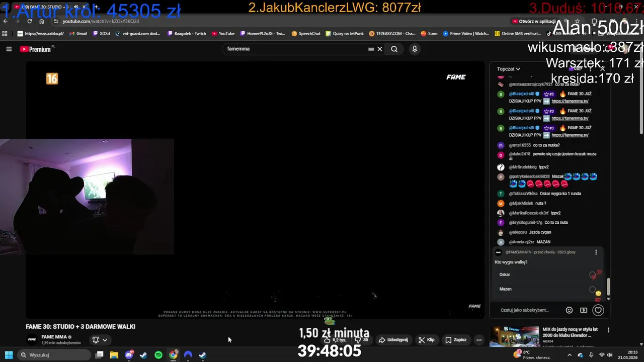The image size is (644, 362).
Task: Open the Gmail bookmark
Action: (78, 34)
